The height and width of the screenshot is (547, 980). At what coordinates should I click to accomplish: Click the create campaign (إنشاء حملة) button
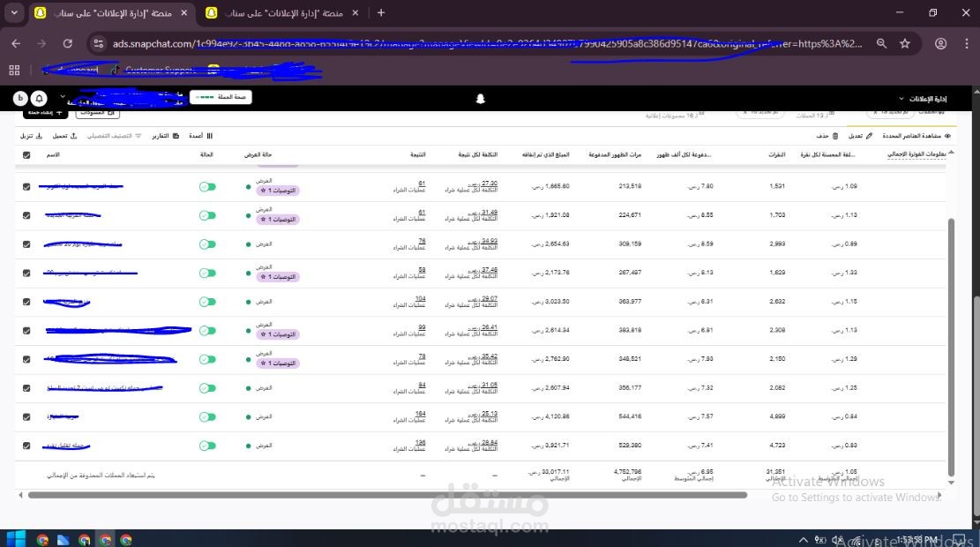point(45,113)
